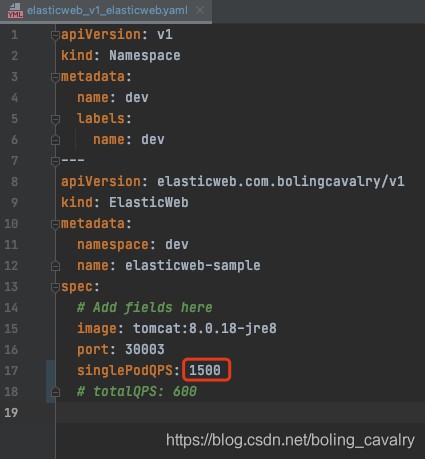Click the YML file type icon in the tab
Screen dimensions: 425x459
(15, 10)
